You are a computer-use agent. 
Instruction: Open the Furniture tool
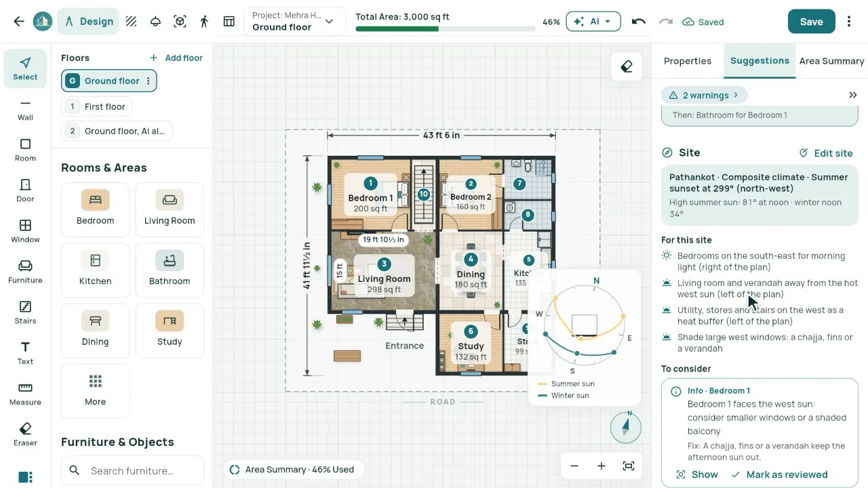click(25, 272)
